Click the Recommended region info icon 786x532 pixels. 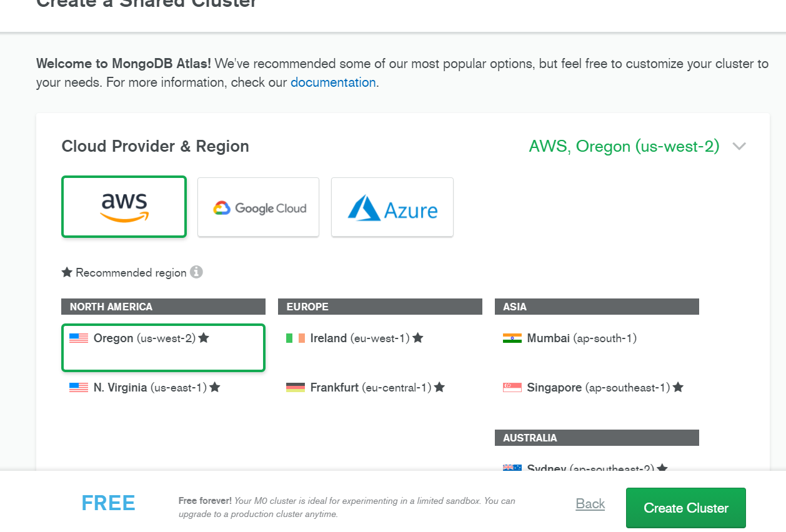pyautogui.click(x=196, y=272)
